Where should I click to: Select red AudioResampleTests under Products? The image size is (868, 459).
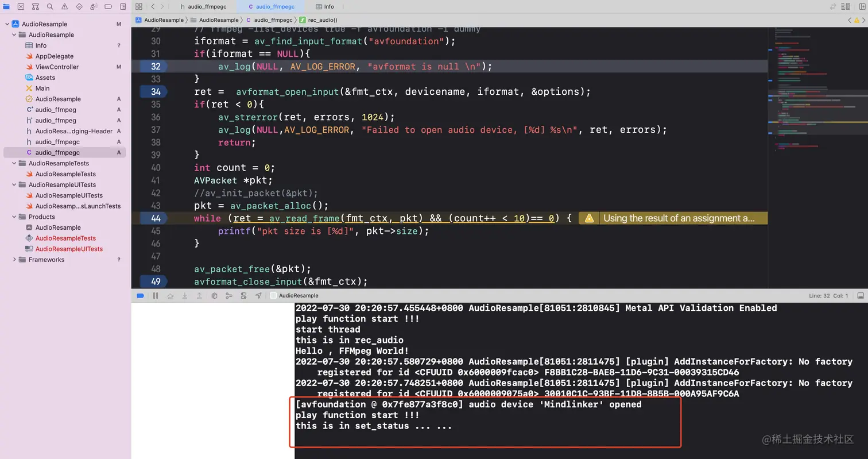pos(65,238)
